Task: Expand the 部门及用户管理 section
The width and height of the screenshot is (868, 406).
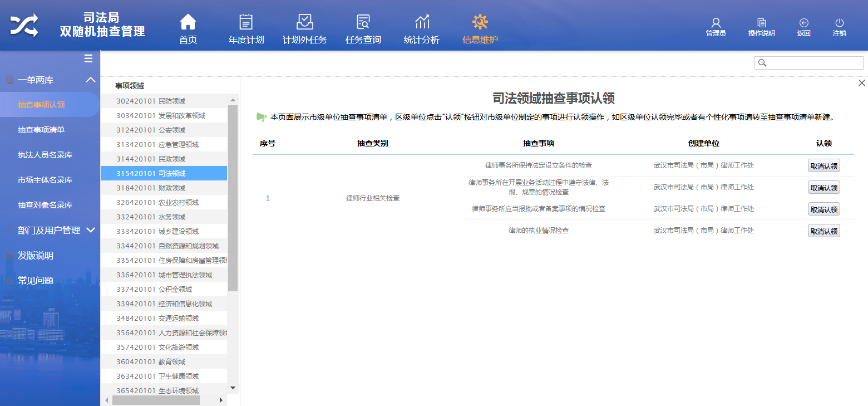Action: pyautogui.click(x=91, y=230)
